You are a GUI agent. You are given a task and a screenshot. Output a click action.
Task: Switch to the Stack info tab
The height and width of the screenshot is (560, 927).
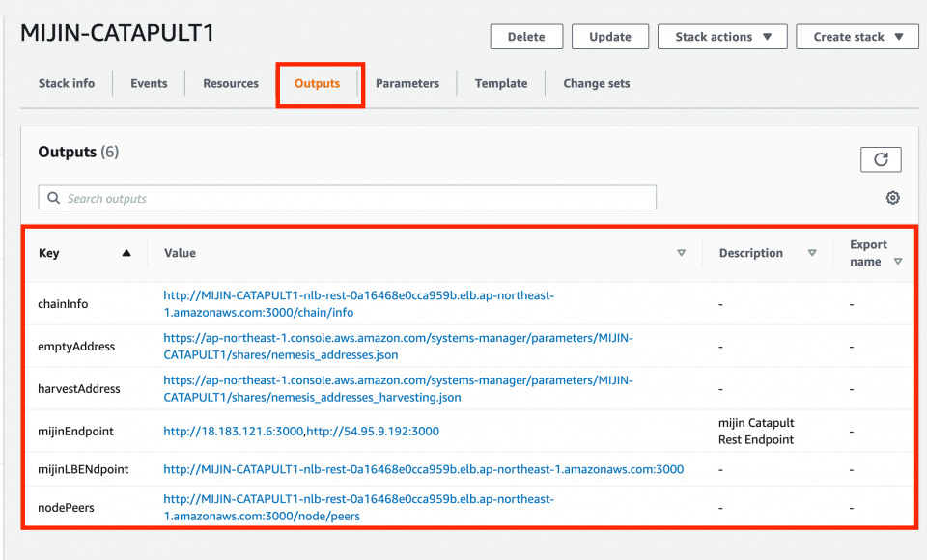click(x=67, y=83)
